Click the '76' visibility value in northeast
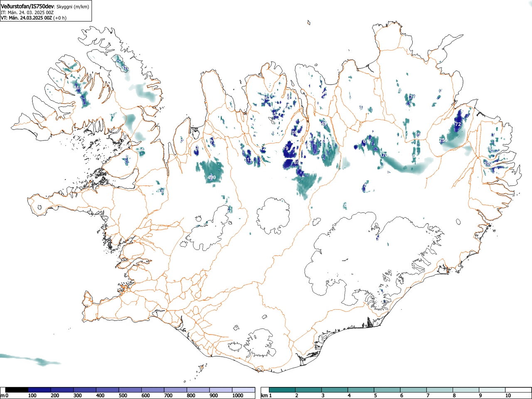Viewport: 532px width, 399px height. point(412,97)
